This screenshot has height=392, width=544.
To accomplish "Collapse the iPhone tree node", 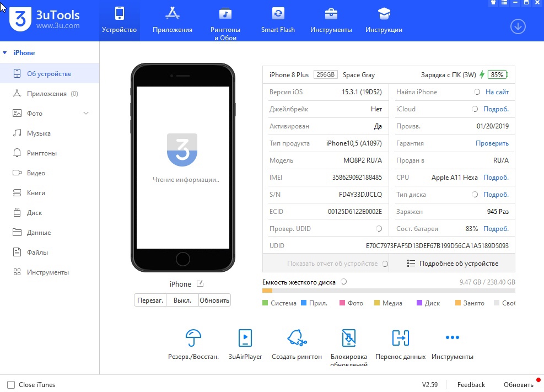I will 5,53.
